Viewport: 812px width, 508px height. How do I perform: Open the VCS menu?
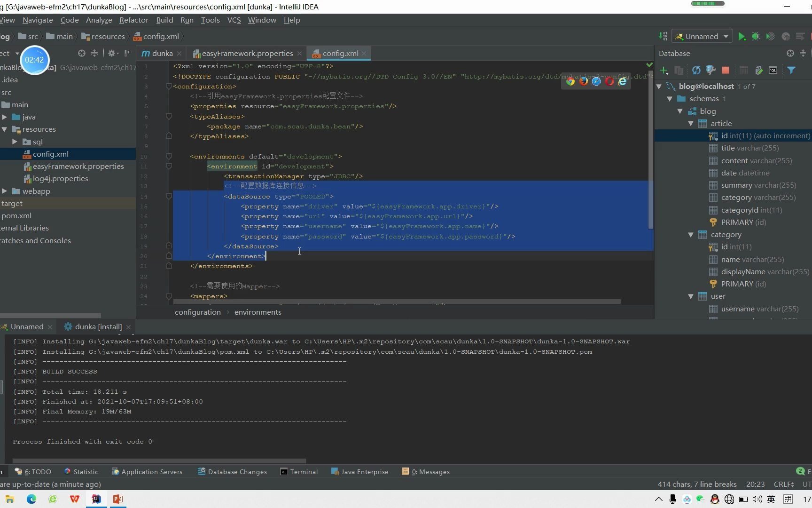click(234, 20)
